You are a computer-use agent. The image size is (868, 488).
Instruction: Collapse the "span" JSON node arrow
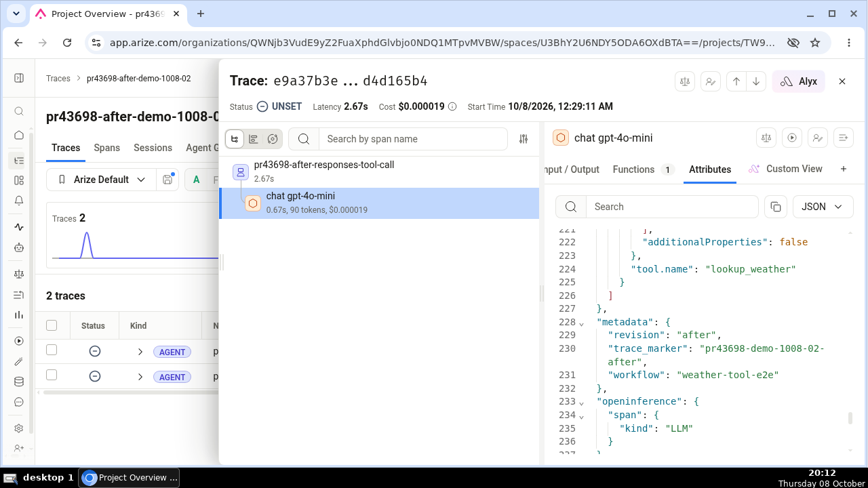(x=581, y=415)
